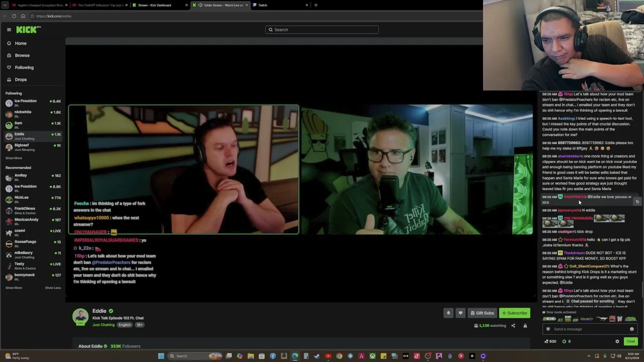Show hidden system tray icons
This screenshot has width=644, height=362.
point(589,356)
